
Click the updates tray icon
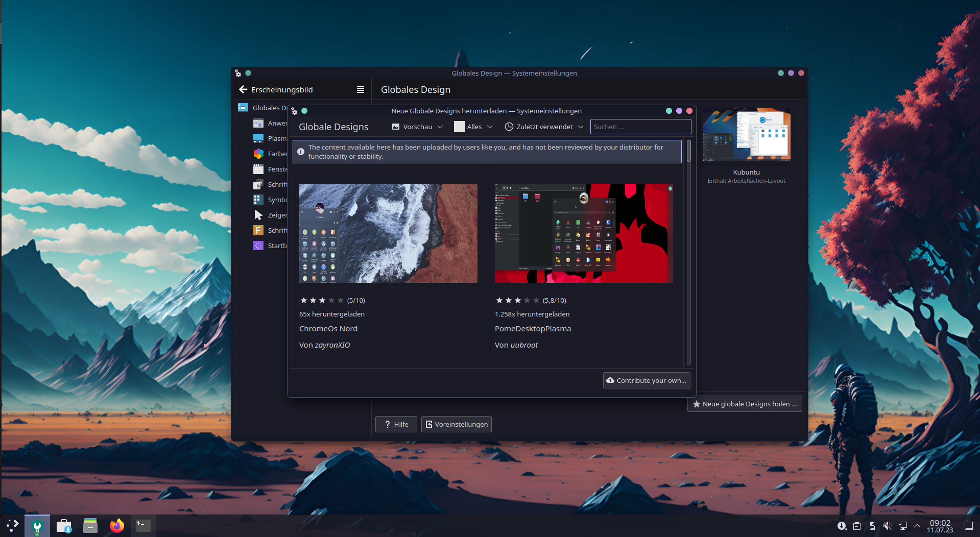pos(842,526)
